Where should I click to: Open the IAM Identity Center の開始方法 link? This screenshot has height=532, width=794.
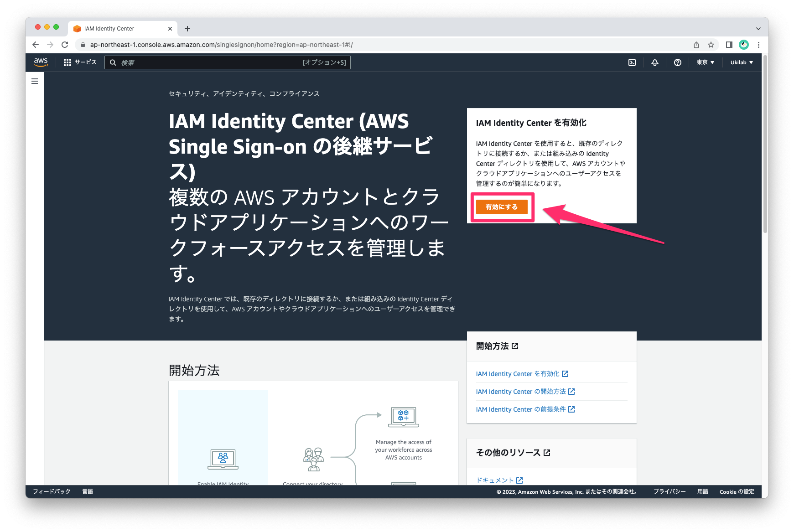(525, 392)
